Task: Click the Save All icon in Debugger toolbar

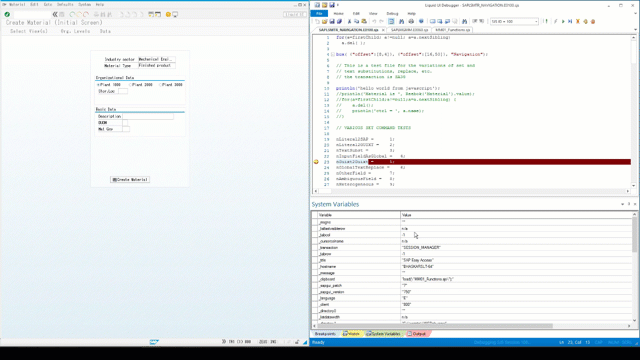Action: tap(339, 21)
